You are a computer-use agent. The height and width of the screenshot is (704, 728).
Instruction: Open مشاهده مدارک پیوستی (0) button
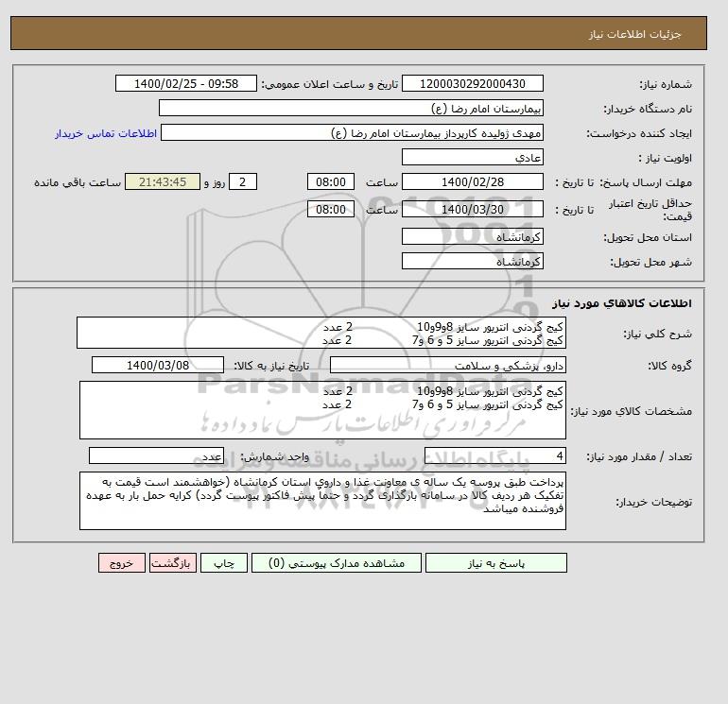(x=337, y=563)
